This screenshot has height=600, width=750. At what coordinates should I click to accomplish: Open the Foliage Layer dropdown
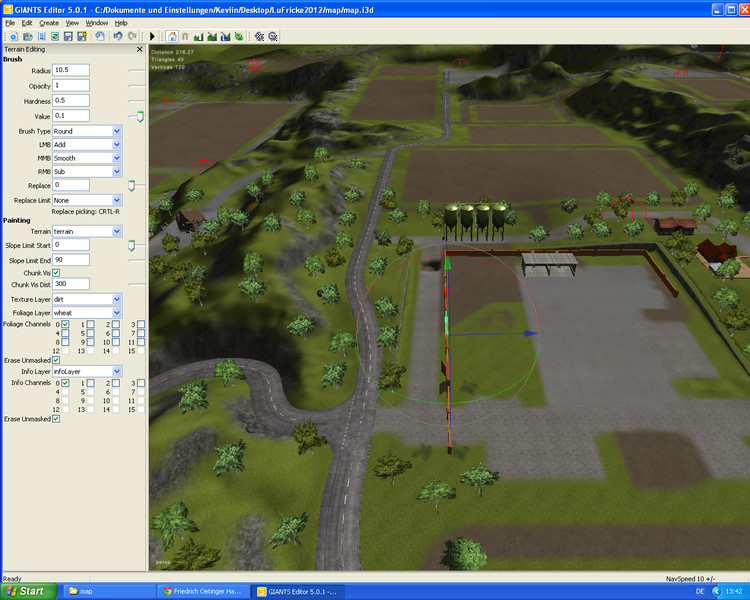tap(87, 312)
